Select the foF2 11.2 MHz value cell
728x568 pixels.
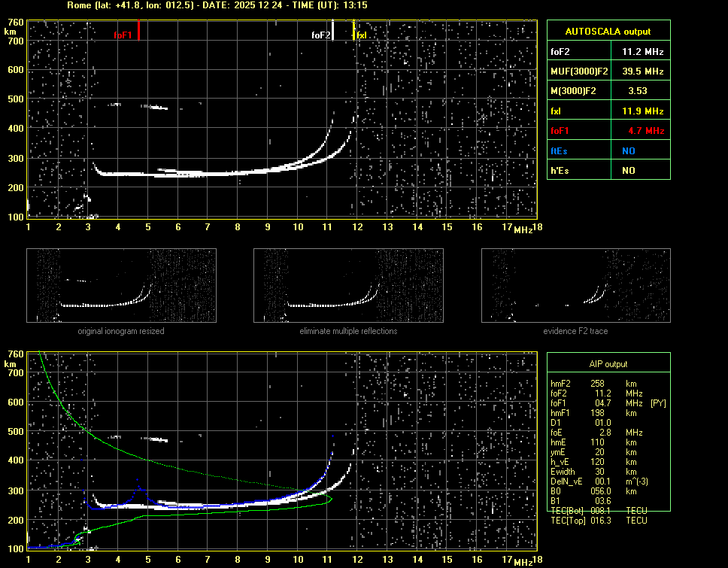642,52
